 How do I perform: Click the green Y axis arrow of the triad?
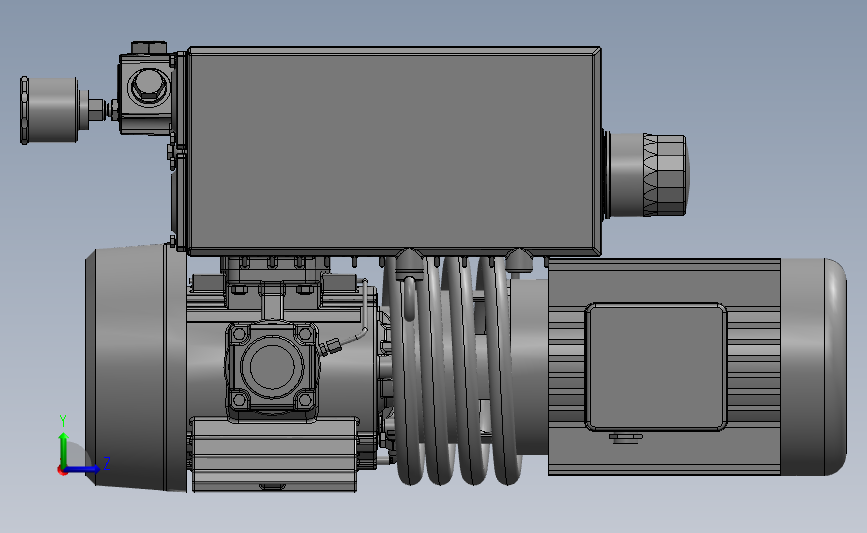pyautogui.click(x=64, y=450)
